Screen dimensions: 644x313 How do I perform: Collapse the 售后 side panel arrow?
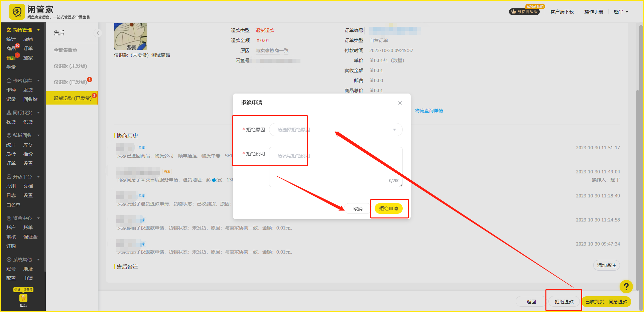[x=98, y=33]
